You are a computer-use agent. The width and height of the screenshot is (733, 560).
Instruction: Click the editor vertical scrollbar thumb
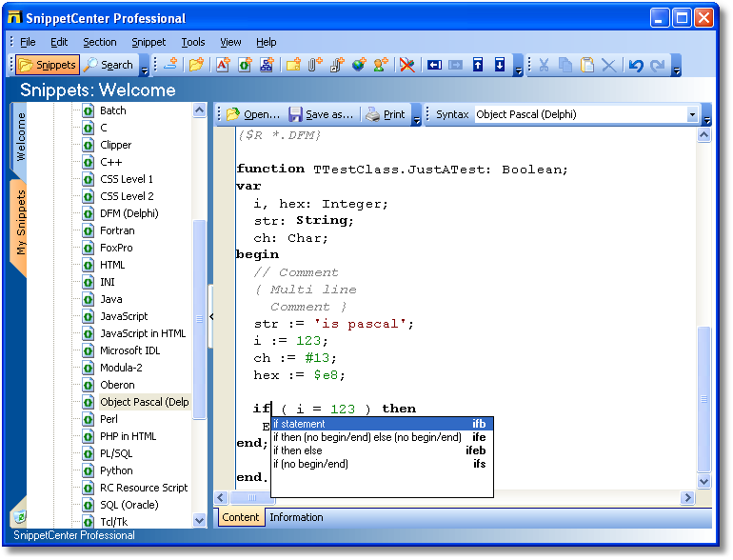click(x=704, y=400)
